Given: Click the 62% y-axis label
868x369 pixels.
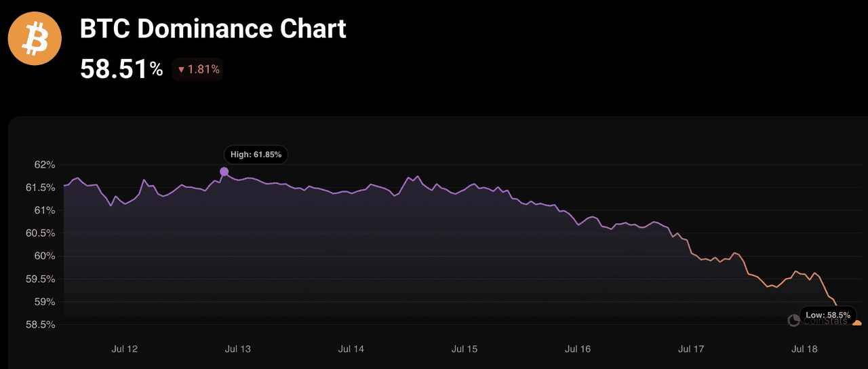Looking at the screenshot, I should click(44, 165).
